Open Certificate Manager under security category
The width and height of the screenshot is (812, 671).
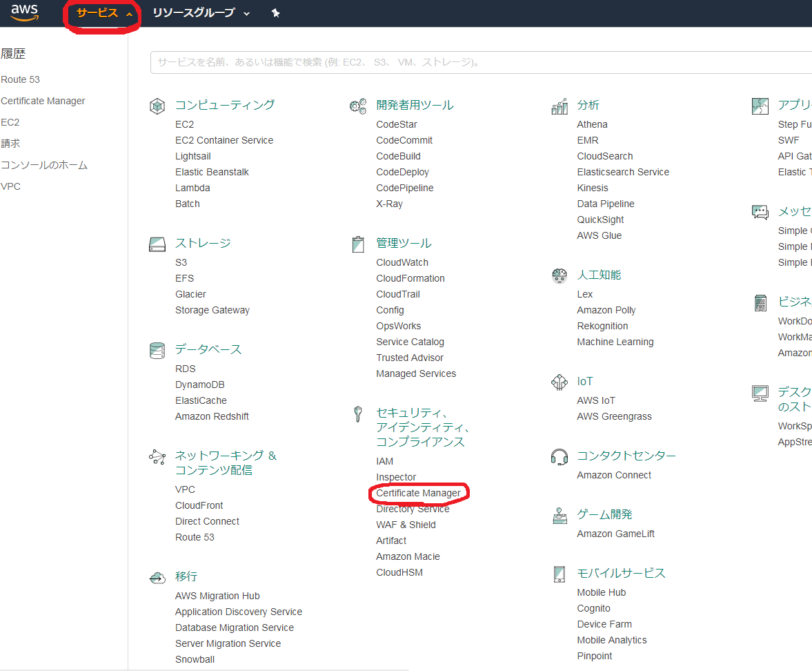click(x=419, y=493)
